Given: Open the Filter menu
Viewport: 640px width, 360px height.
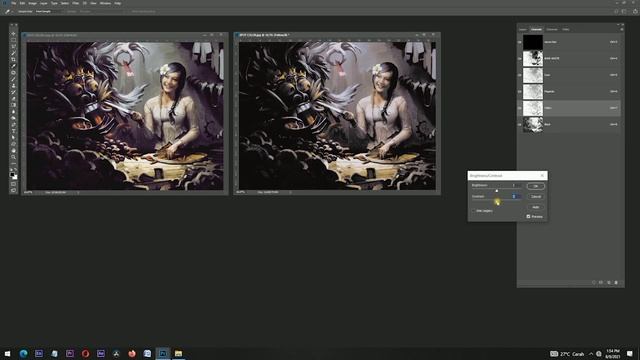Looking at the screenshot, I should coord(76,3).
